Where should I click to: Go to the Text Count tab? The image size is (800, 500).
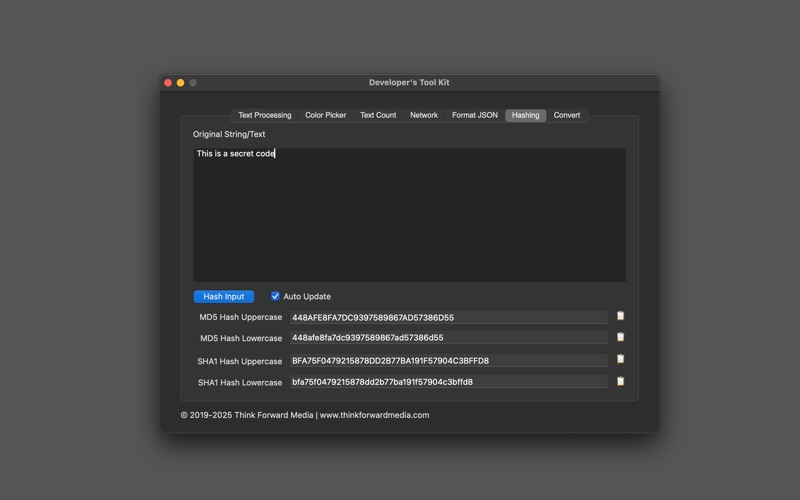point(378,115)
